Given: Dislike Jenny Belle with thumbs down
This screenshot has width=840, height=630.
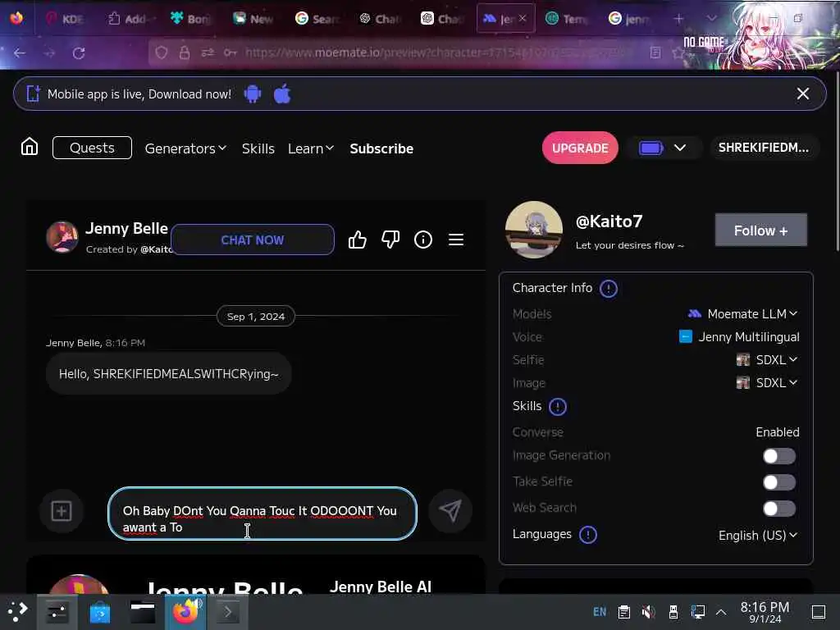Looking at the screenshot, I should [390, 240].
